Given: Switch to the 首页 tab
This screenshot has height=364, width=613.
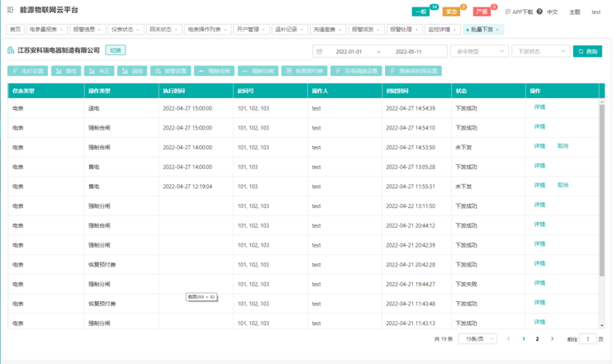Looking at the screenshot, I should pos(15,29).
